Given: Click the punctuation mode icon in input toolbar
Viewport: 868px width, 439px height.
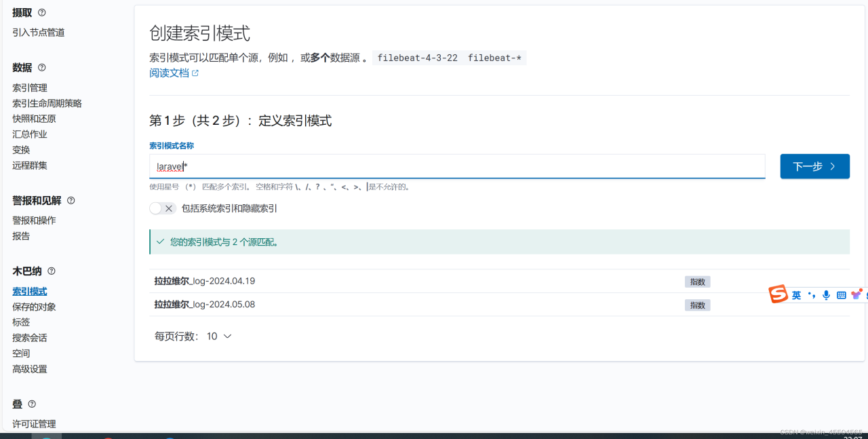Looking at the screenshot, I should 812,295.
